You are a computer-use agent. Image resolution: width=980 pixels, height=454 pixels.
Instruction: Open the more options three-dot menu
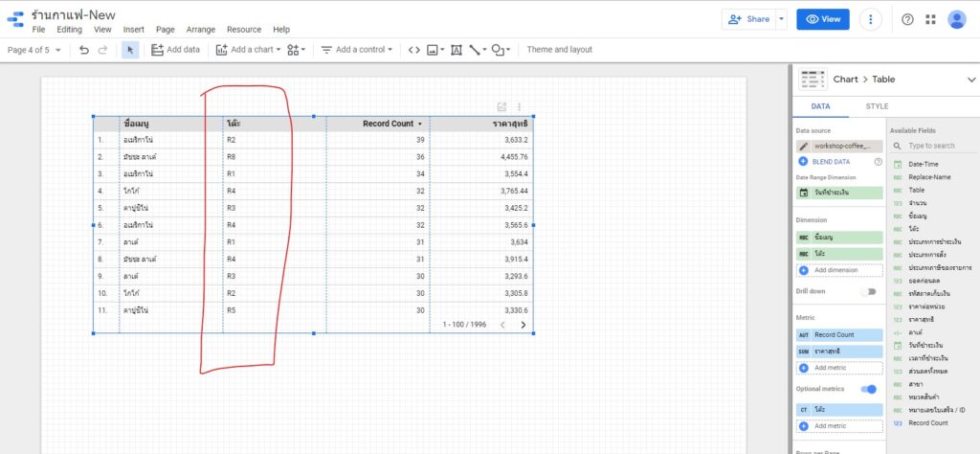click(x=871, y=19)
